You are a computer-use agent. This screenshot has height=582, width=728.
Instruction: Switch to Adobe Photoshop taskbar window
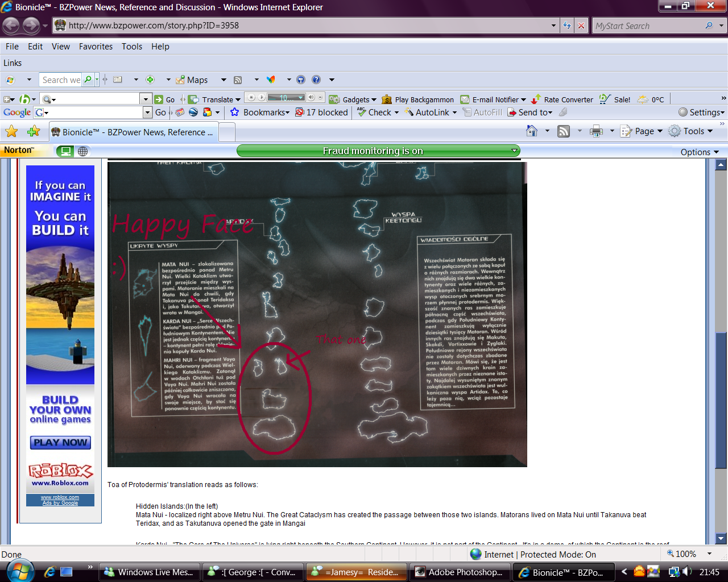(460, 572)
